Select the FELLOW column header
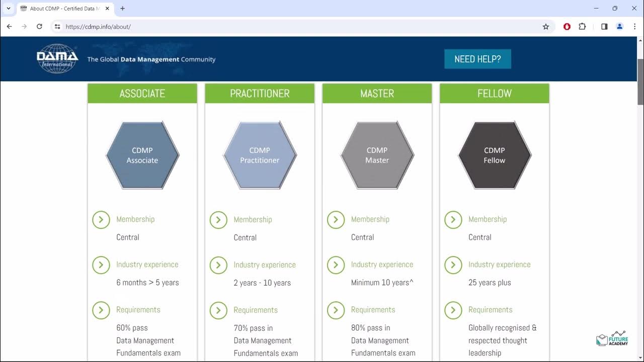 (x=495, y=94)
